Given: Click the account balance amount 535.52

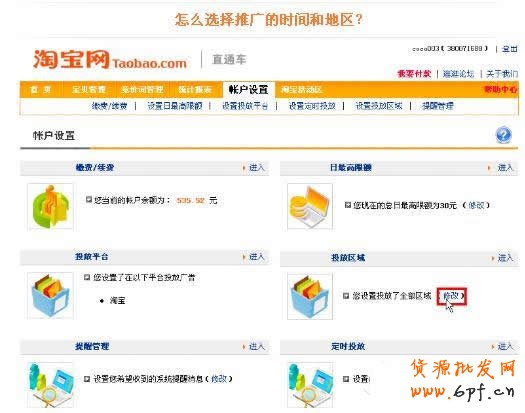Looking at the screenshot, I should (x=190, y=201).
